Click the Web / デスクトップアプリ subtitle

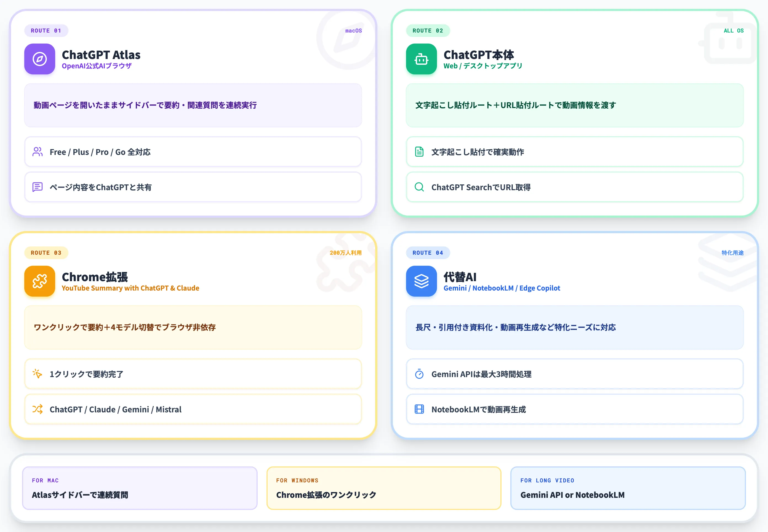point(483,66)
